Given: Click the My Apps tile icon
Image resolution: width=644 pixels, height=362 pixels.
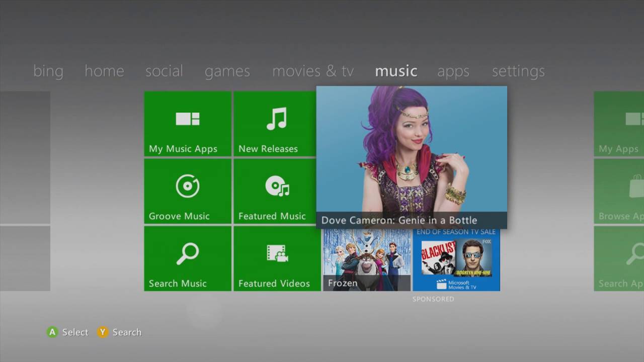Looking at the screenshot, I should point(635,119).
